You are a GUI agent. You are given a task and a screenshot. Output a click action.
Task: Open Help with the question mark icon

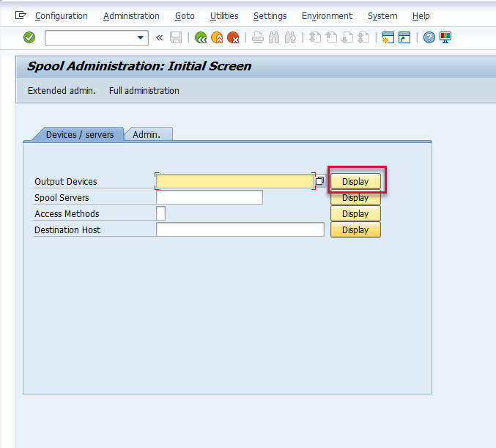[x=429, y=37]
